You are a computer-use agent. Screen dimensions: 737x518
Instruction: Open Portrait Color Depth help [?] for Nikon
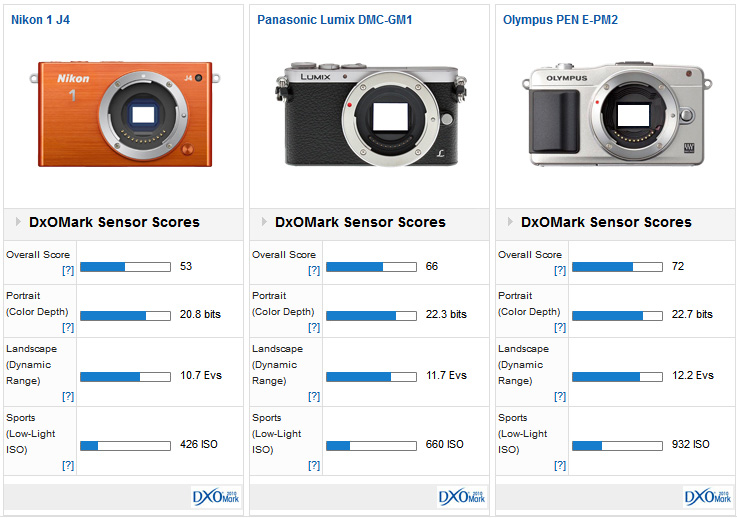pos(68,327)
